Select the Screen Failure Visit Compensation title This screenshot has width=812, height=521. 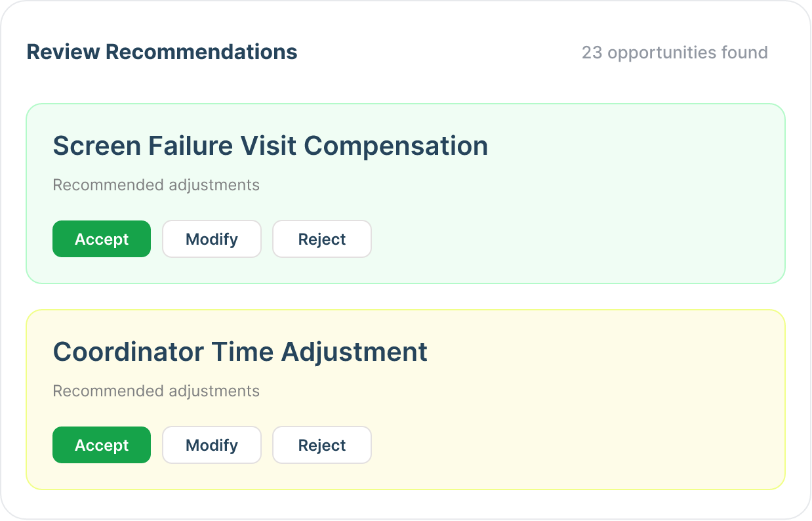pos(270,146)
